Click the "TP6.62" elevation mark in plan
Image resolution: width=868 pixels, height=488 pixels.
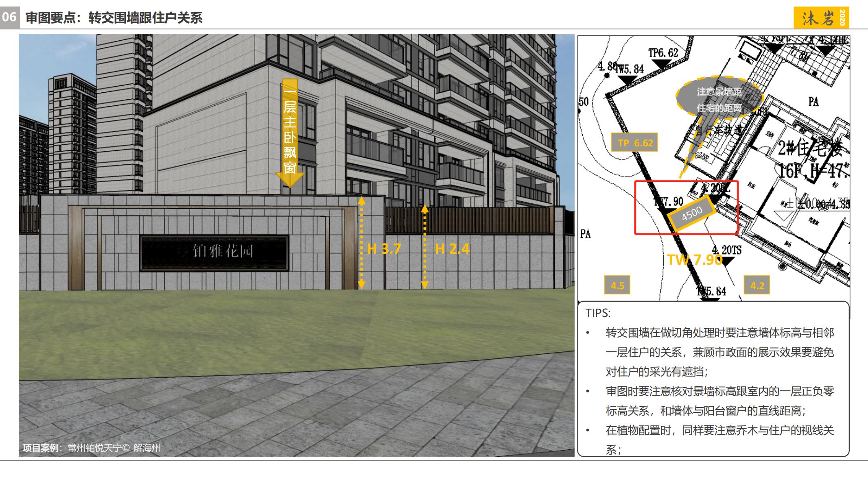[663, 53]
